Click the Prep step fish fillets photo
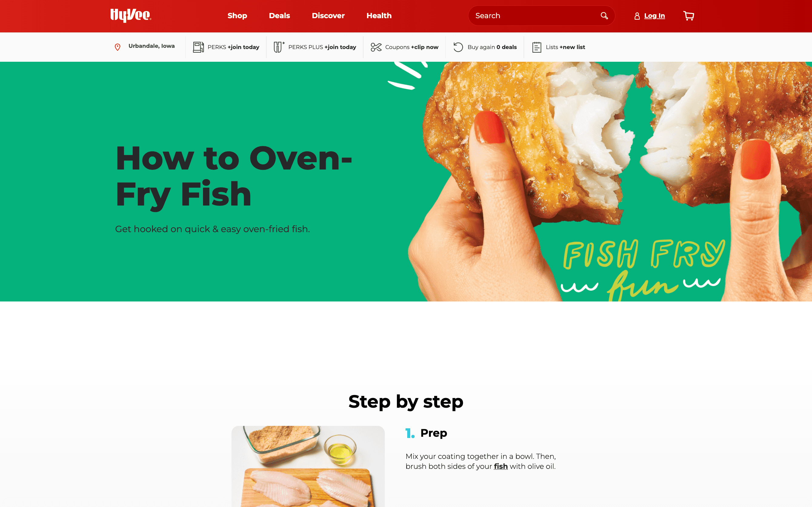The image size is (812, 507). [x=308, y=466]
